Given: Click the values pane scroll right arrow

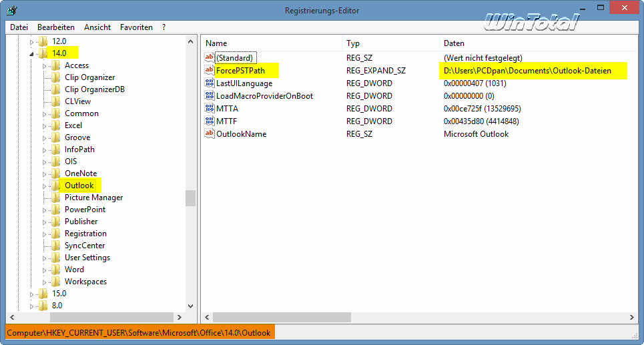Looking at the screenshot, I should (633, 317).
